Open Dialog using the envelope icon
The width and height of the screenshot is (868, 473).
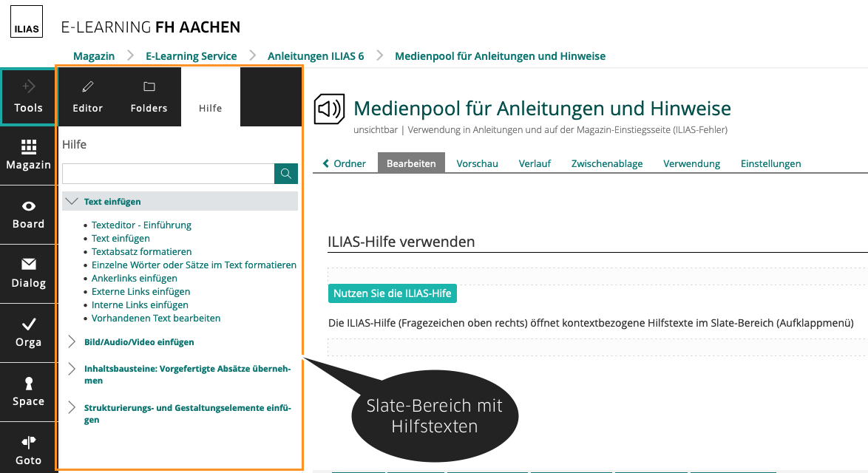click(x=28, y=273)
